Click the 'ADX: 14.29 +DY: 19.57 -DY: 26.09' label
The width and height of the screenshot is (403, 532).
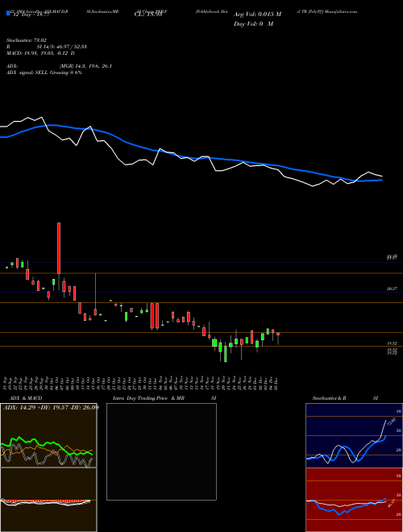coord(51,407)
